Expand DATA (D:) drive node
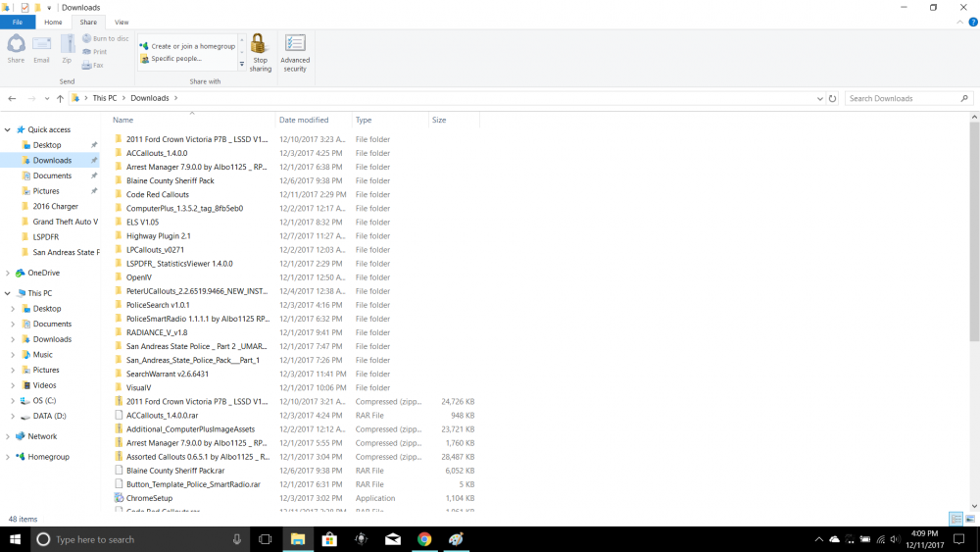This screenshot has height=552, width=980. [13, 416]
